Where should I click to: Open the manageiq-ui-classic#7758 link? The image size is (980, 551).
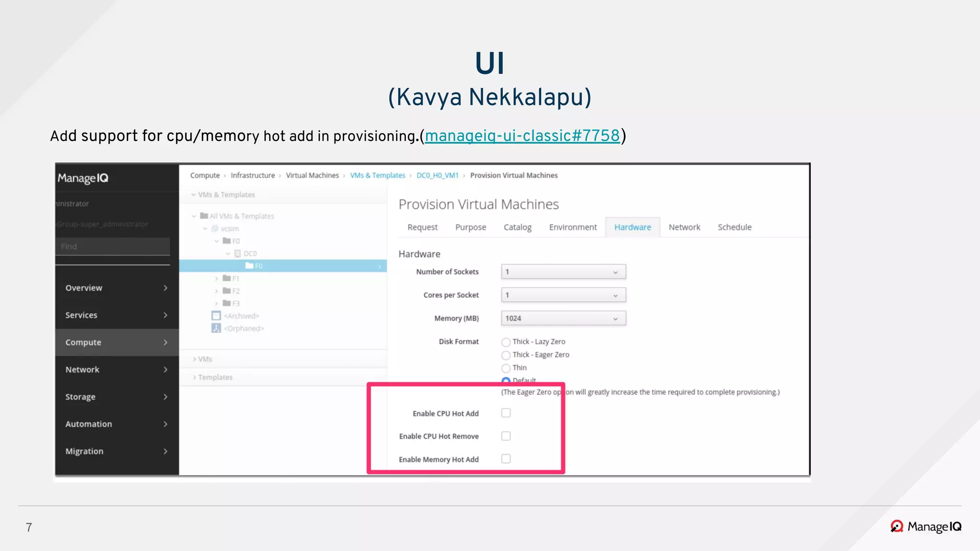click(x=522, y=136)
